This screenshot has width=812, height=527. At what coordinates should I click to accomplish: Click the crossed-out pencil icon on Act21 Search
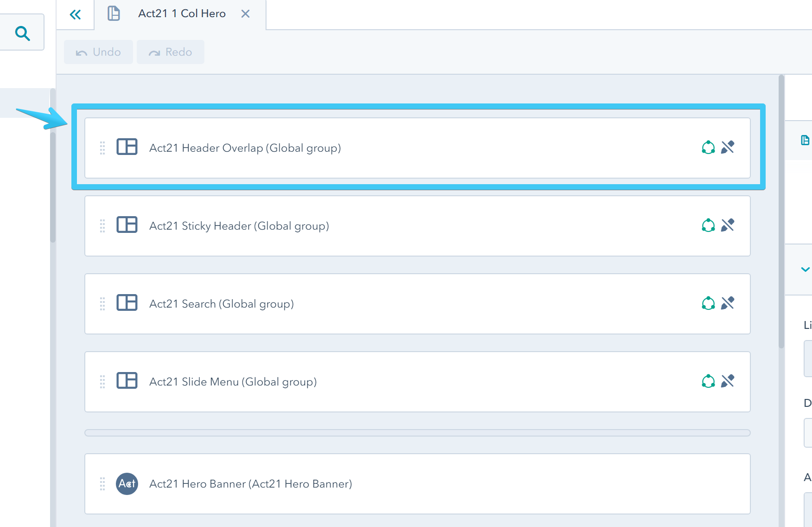(x=729, y=303)
